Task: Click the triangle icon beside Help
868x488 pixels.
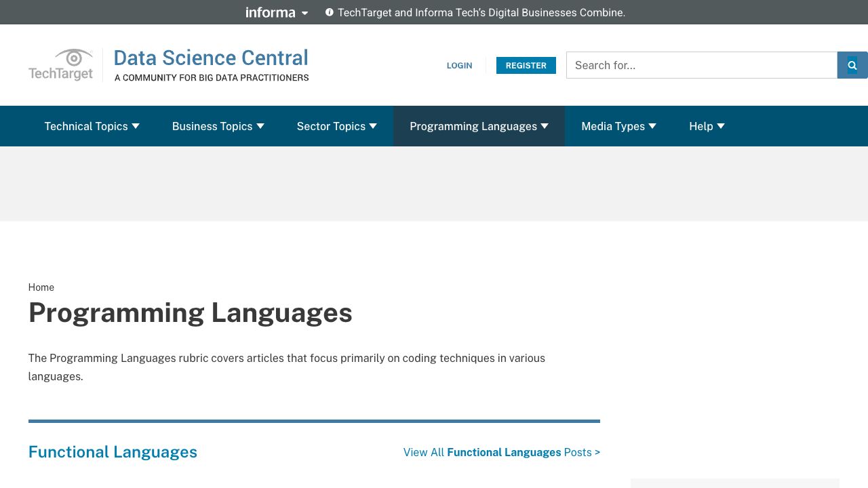Action: (721, 126)
